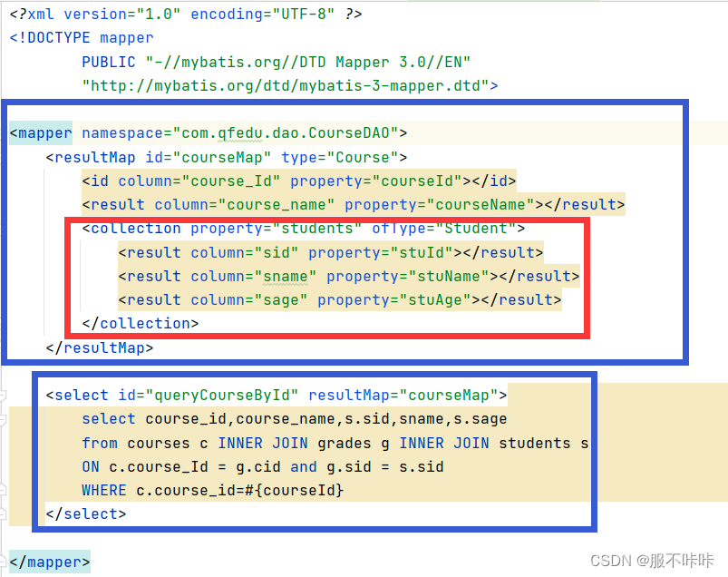Click the <?xml declaration keyword
The width and height of the screenshot is (728, 577).
(x=32, y=15)
